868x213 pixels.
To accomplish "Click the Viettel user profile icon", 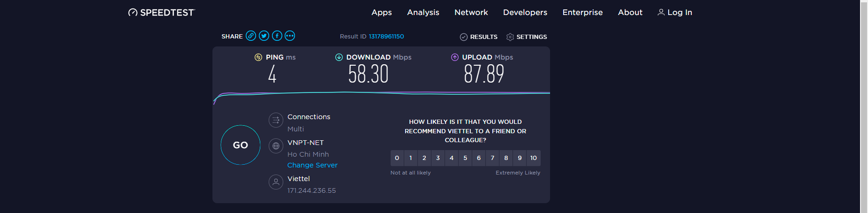I will tap(276, 182).
